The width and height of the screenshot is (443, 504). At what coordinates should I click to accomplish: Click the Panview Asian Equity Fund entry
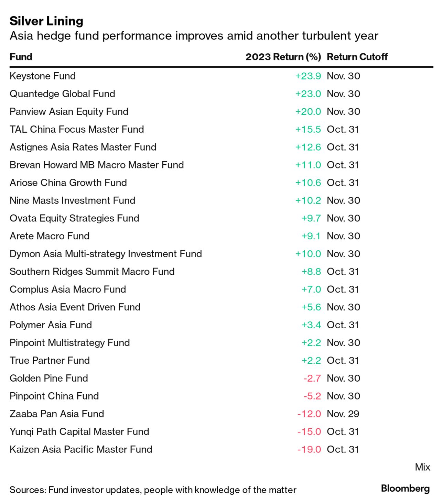tap(69, 112)
